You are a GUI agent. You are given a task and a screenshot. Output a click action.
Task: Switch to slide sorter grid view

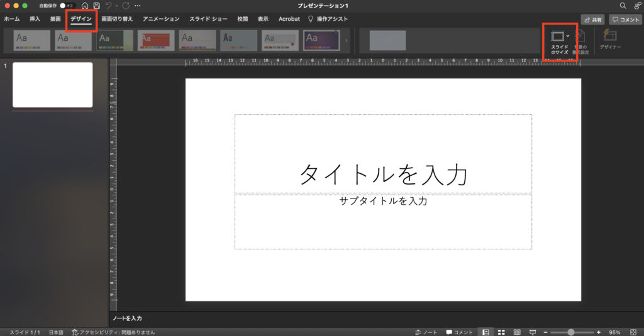[502, 332]
